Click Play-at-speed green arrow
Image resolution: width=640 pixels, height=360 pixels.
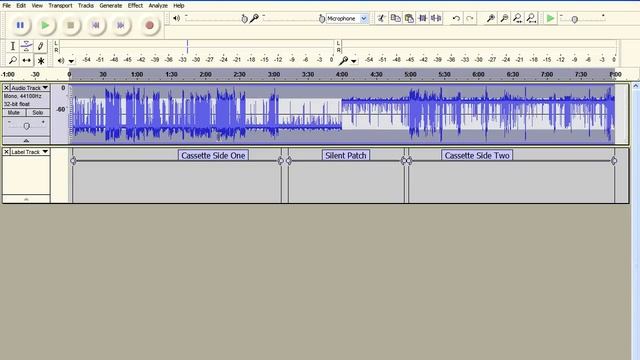(550, 18)
